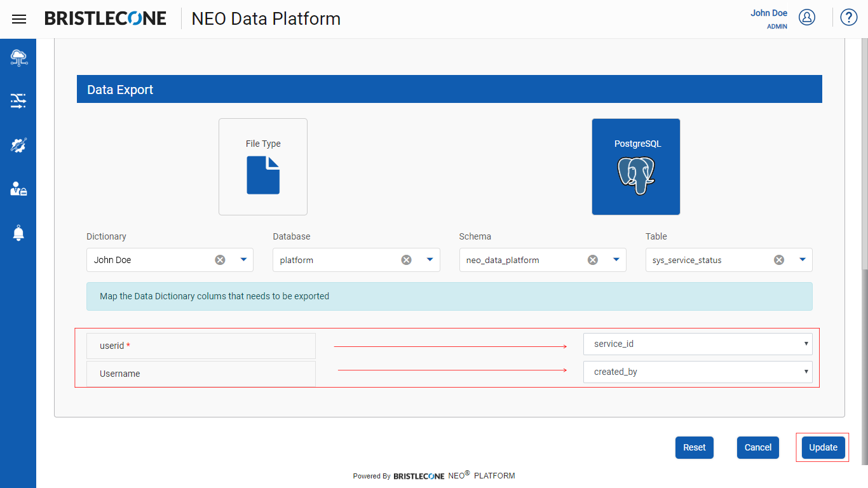The width and height of the screenshot is (868, 488).
Task: Clear the Schema selection neo_data_platform
Action: [x=592, y=260]
